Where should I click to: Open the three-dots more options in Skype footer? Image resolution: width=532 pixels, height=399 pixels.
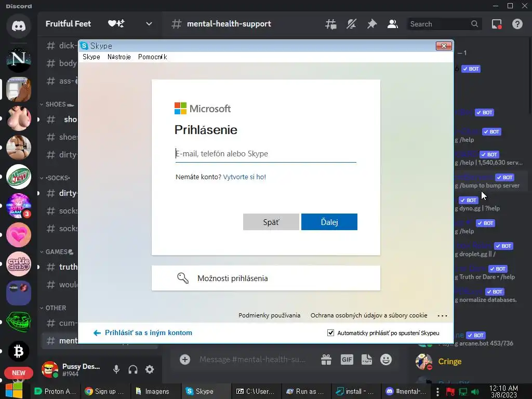[442, 315]
